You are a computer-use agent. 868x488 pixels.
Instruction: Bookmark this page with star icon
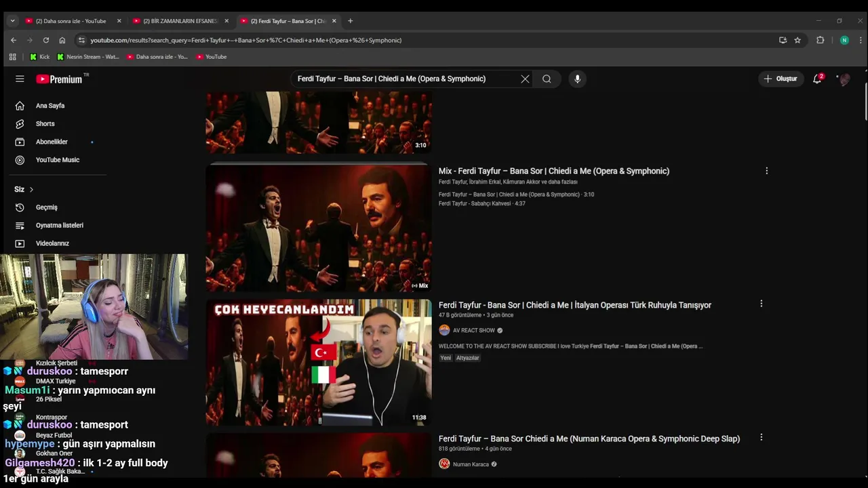click(x=797, y=40)
